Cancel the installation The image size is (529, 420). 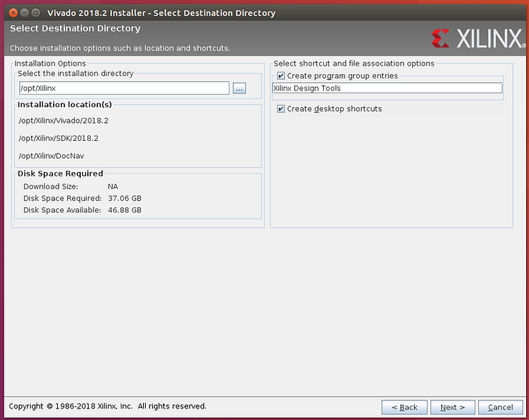click(500, 407)
